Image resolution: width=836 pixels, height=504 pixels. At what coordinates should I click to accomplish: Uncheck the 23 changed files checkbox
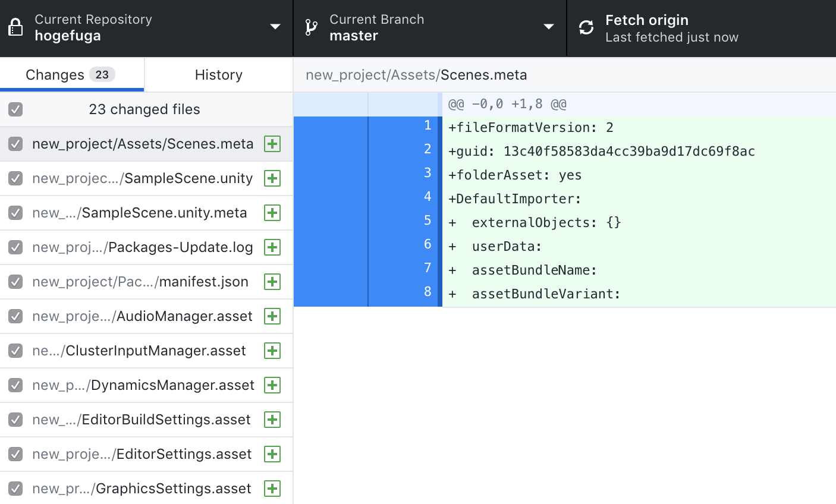17,109
